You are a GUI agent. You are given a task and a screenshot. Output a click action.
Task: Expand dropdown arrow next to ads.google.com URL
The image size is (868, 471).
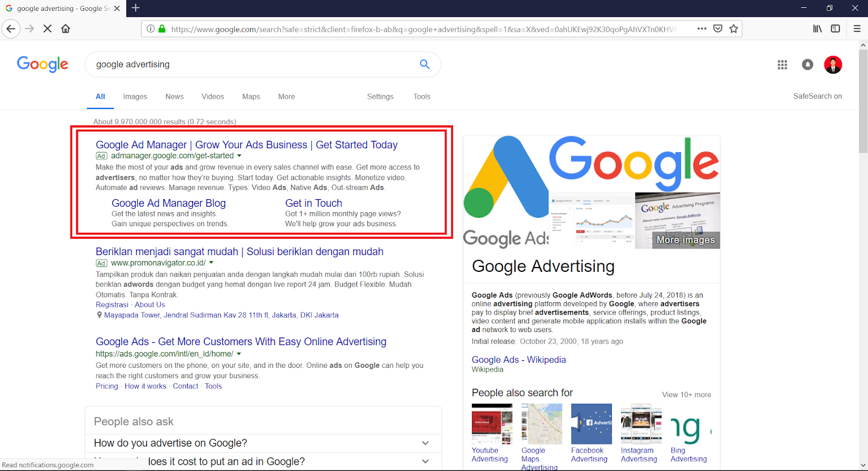[x=239, y=354]
